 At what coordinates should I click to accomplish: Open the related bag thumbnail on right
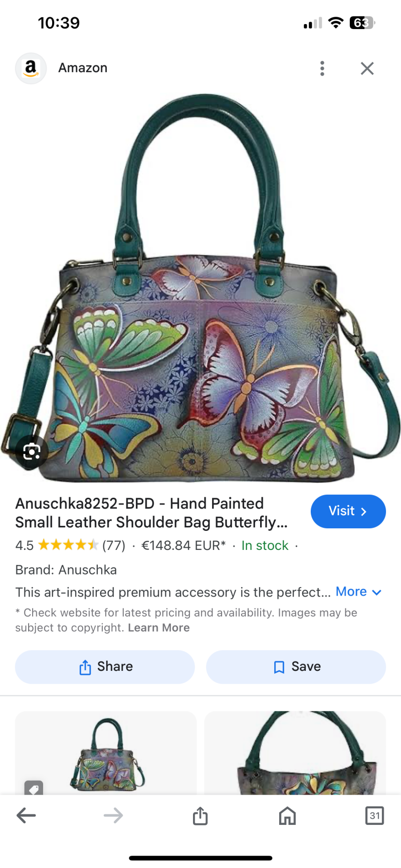pos(295,753)
